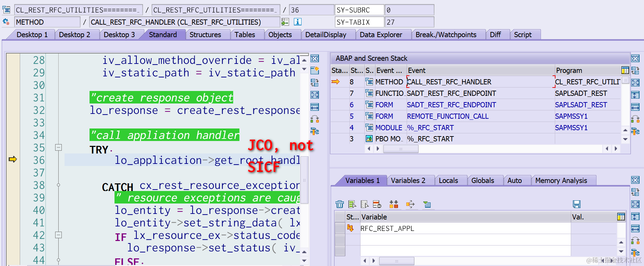Click the SY-SUBRC value field
Screen dimensions: 644x266
click(x=409, y=10)
